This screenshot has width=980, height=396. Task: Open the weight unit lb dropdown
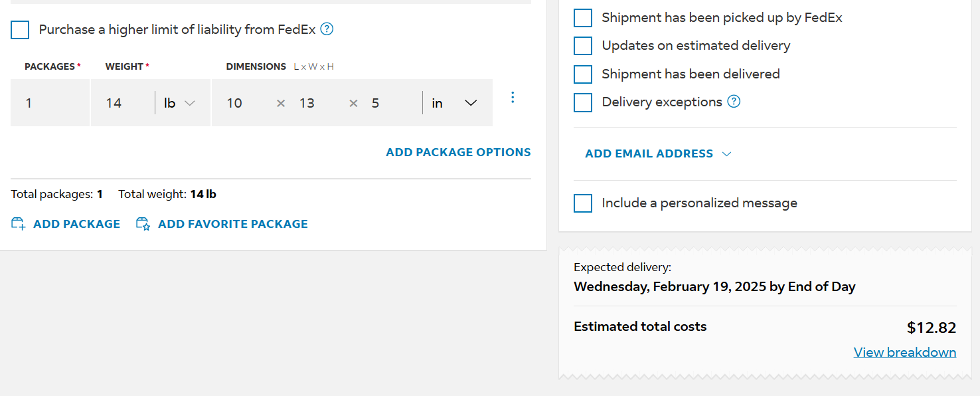(x=180, y=103)
